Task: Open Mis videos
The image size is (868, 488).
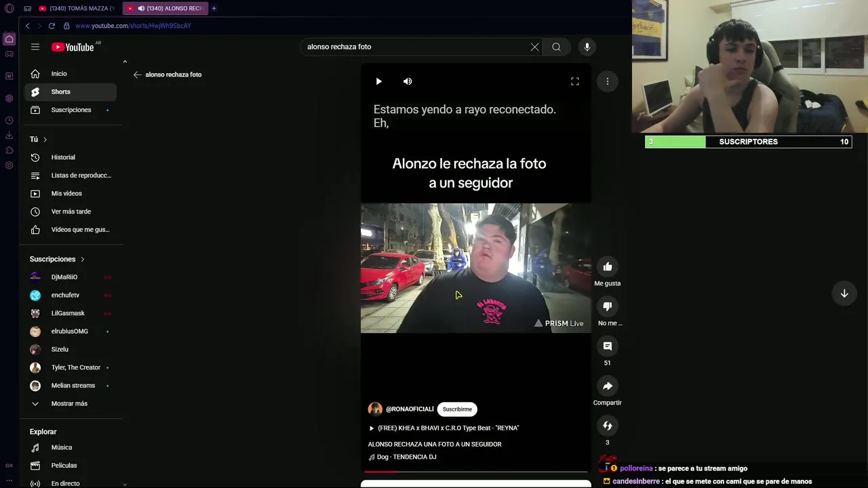Action: click(x=71, y=193)
